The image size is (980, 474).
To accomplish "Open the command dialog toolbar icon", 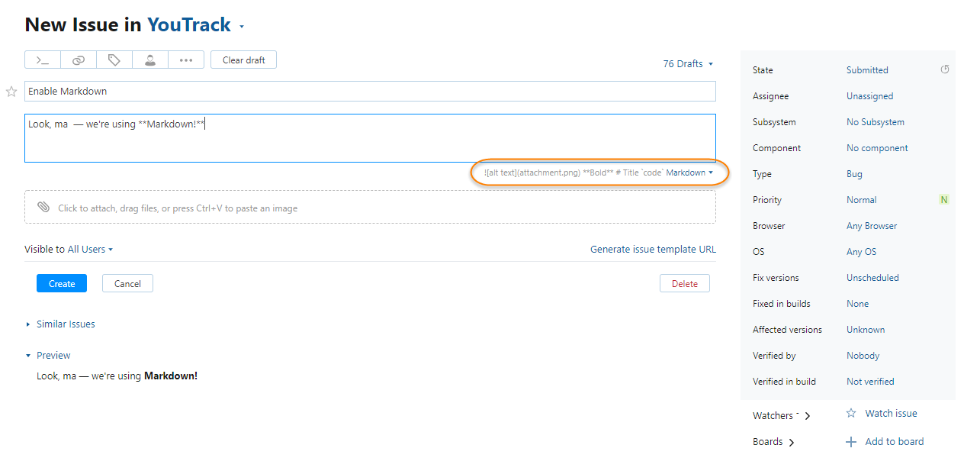I will (43, 60).
